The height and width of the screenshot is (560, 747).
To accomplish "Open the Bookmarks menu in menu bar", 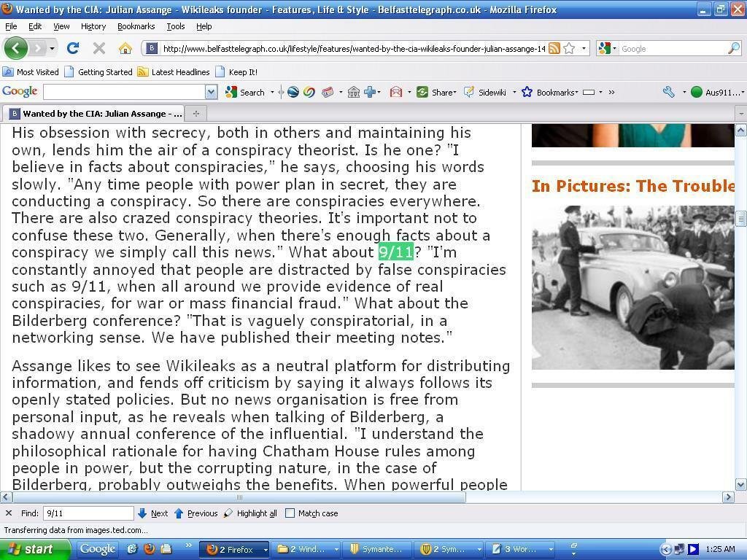I will click(x=136, y=26).
